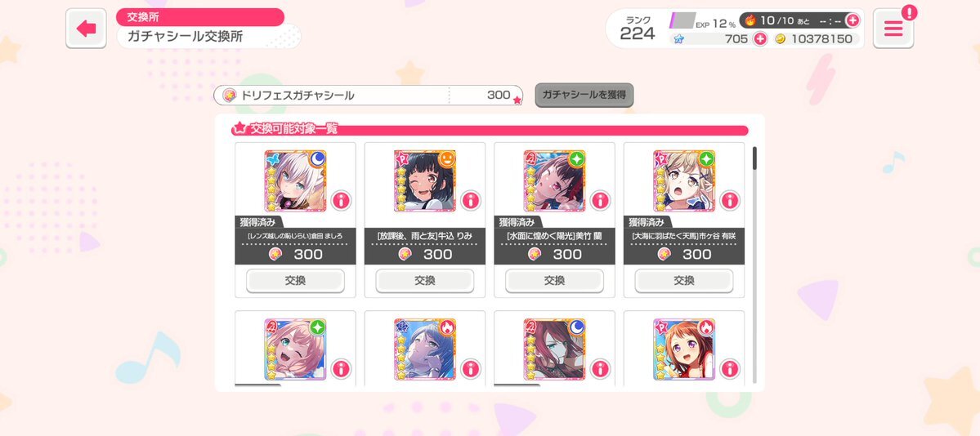
Task: Open info for 倉田 ましろ card
Action: (342, 201)
